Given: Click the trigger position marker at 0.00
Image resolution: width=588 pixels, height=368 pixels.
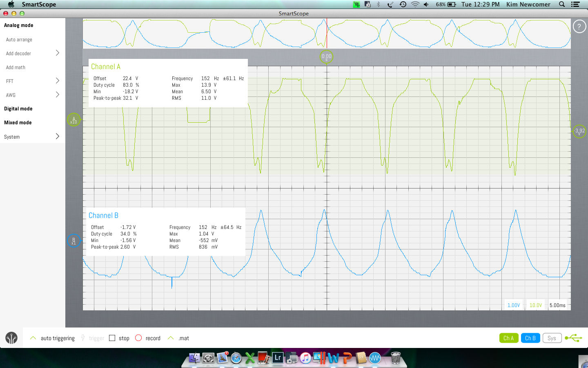Looking at the screenshot, I should point(326,57).
